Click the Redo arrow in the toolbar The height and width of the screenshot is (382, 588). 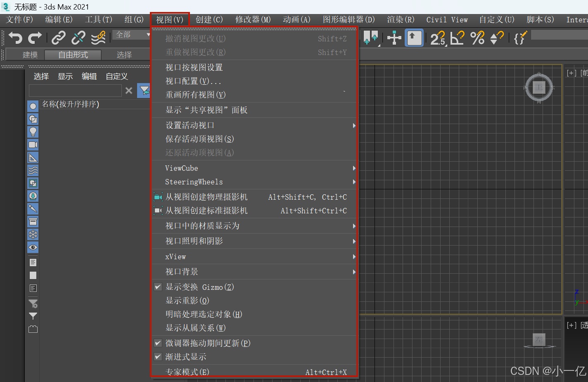(x=35, y=38)
